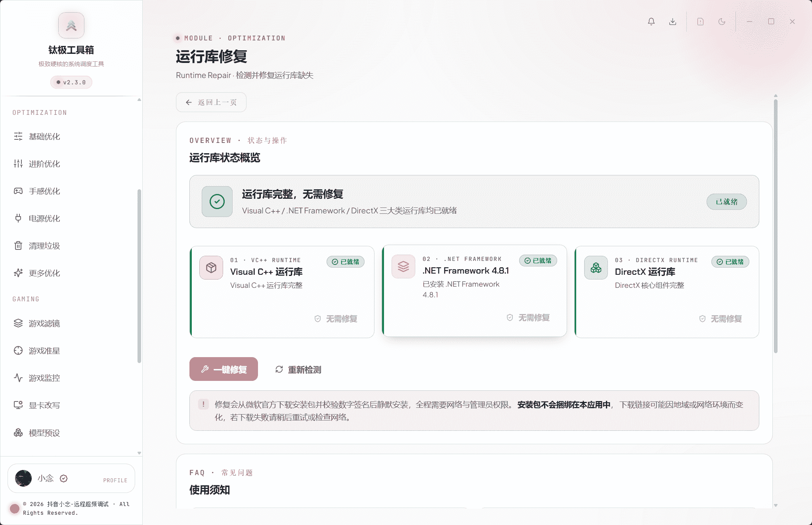Click 无需修复 on DirectX card
812x525 pixels.
coord(720,319)
